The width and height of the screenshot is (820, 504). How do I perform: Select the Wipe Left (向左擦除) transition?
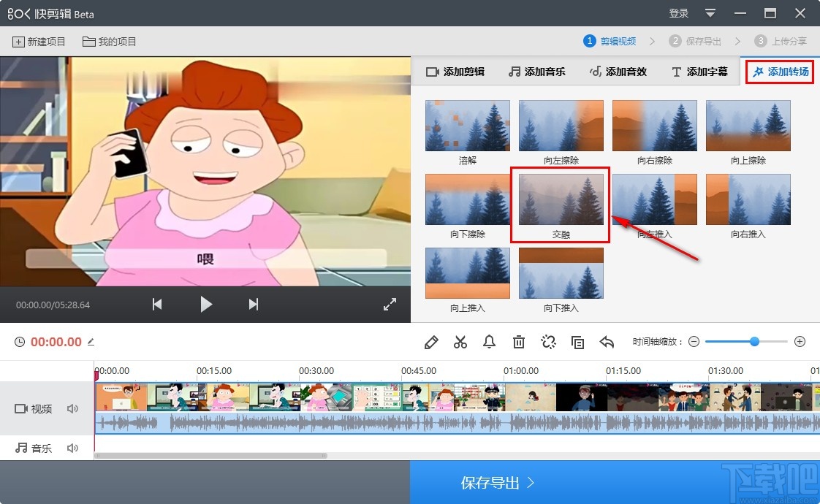pos(561,126)
